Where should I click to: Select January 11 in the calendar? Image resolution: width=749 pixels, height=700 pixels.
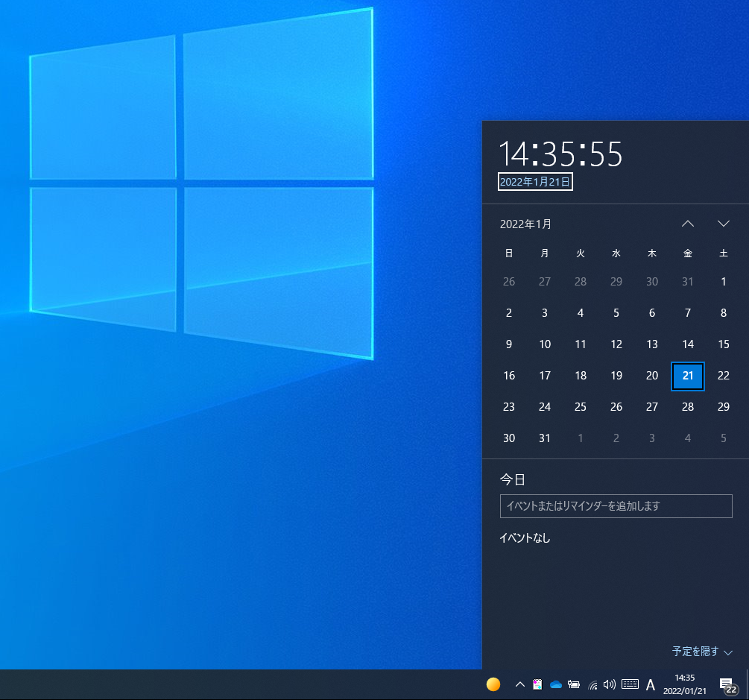point(581,344)
